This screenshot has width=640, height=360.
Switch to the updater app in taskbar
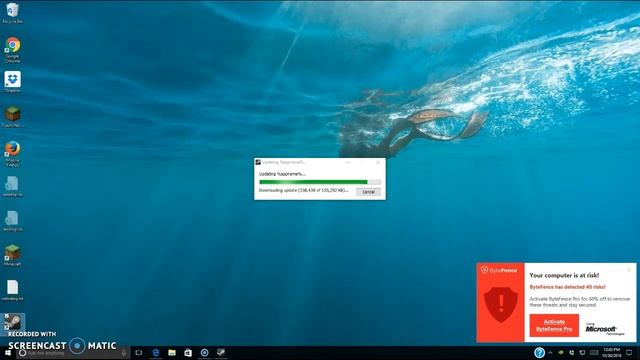pyautogui.click(x=221, y=353)
